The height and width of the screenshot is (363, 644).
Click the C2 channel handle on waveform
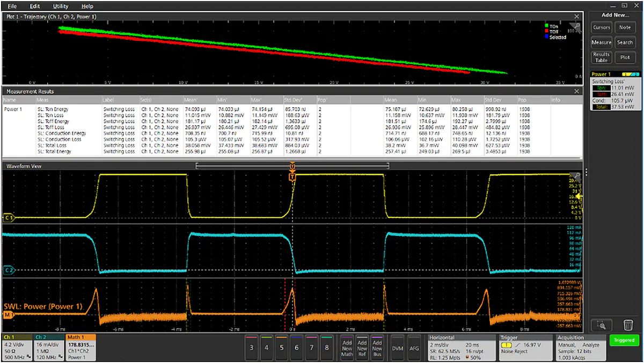pos(8,270)
